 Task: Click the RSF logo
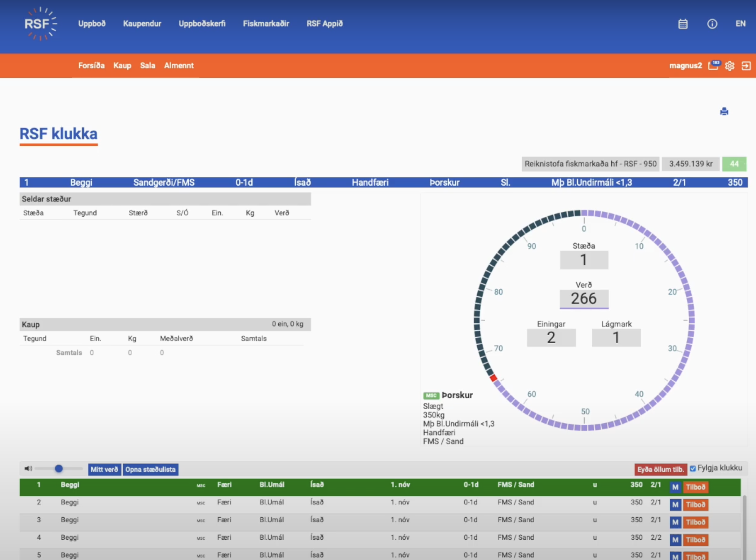tap(41, 24)
